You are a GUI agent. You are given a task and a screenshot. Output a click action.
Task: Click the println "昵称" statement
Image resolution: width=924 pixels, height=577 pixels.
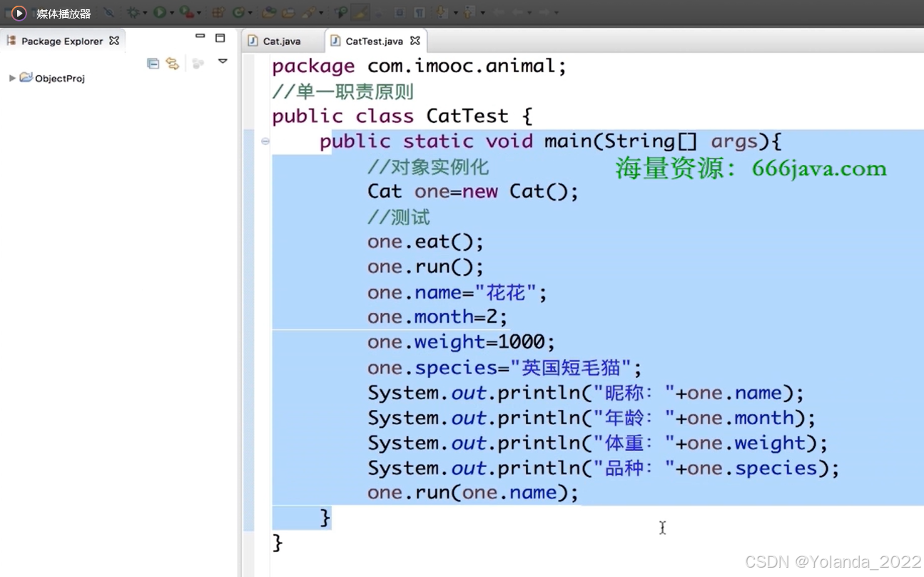[x=586, y=393]
